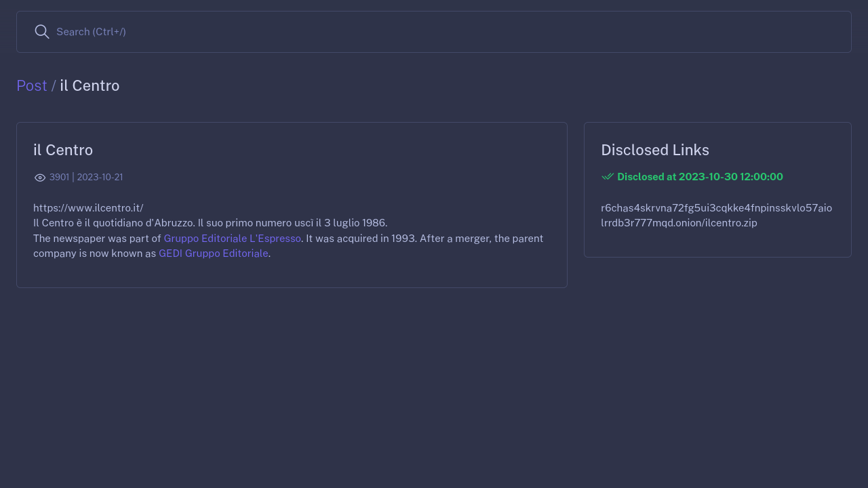Click the double-check disclosed icon

coord(608,177)
